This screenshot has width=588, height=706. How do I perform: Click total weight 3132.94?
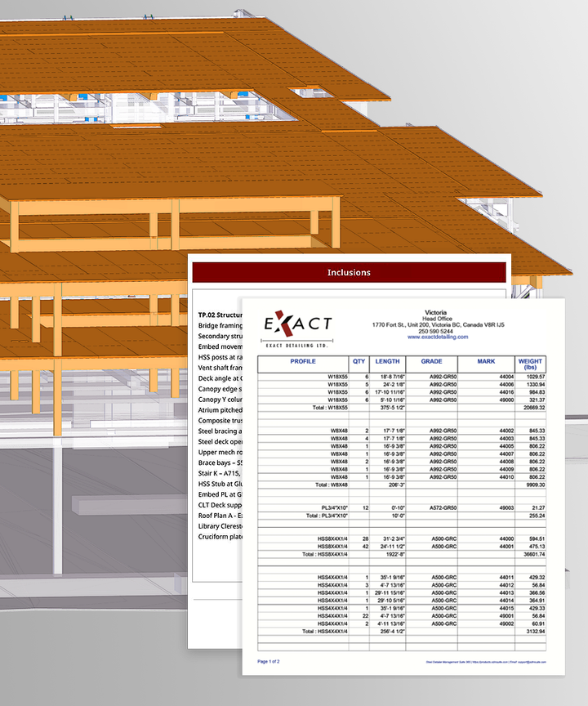[536, 632]
